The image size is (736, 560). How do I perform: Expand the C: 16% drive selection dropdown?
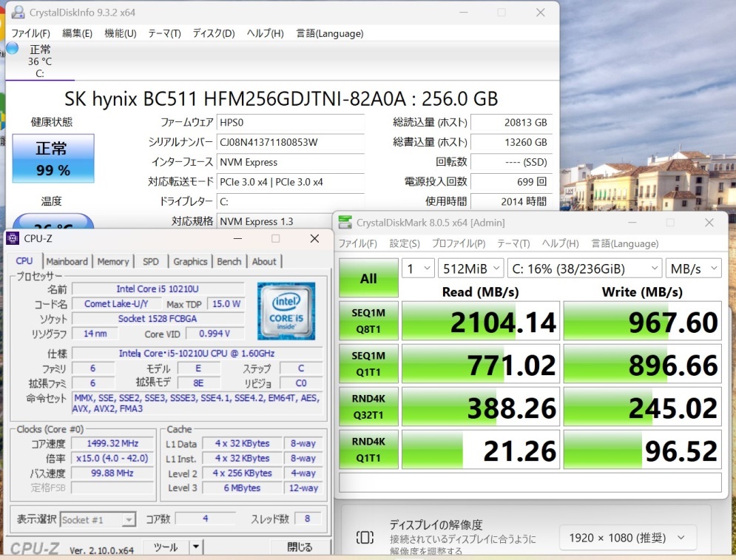click(585, 269)
